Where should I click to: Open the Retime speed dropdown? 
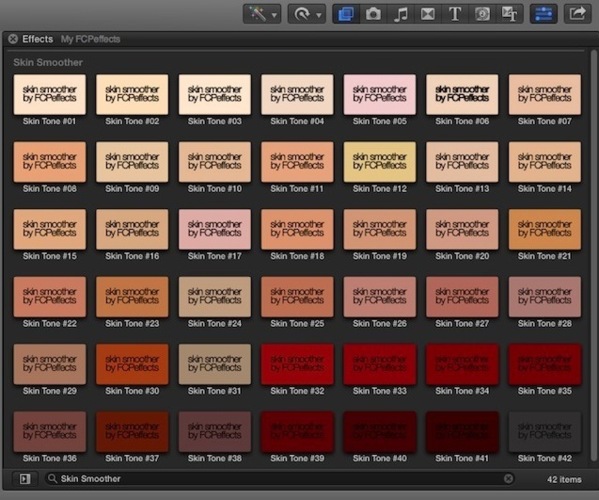pos(307,15)
